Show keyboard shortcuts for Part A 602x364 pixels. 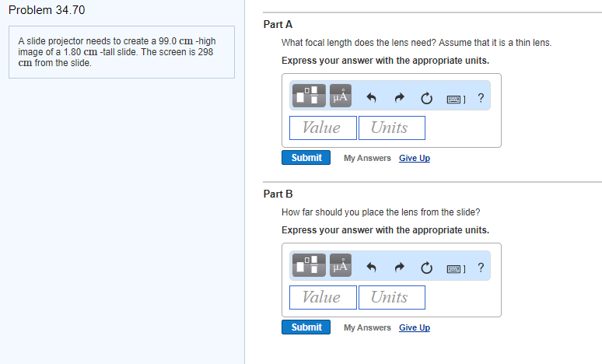click(456, 100)
